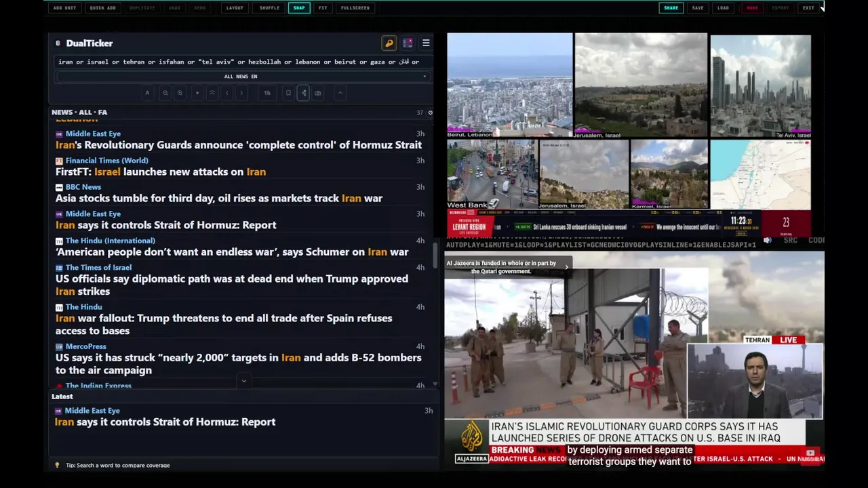868x488 pixels.
Task: Toggle the SNAP option
Action: point(299,8)
